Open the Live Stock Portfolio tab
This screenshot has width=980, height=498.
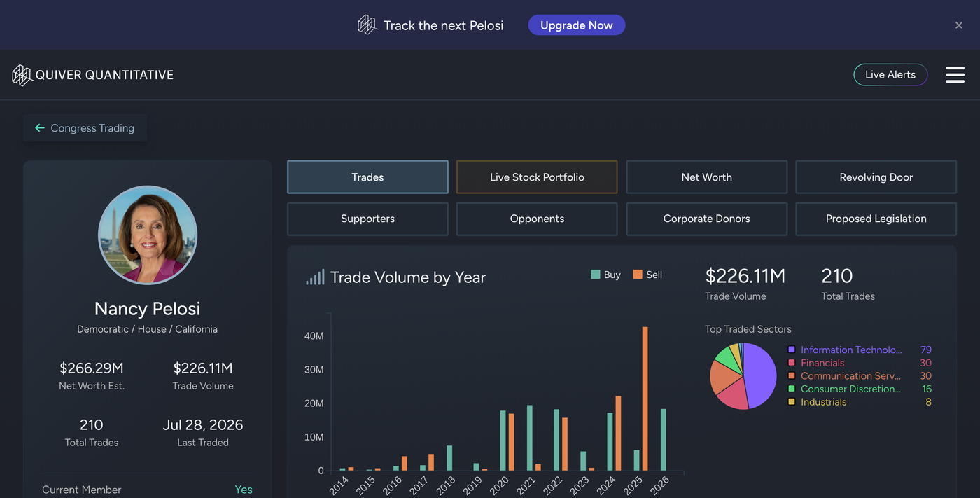(537, 177)
